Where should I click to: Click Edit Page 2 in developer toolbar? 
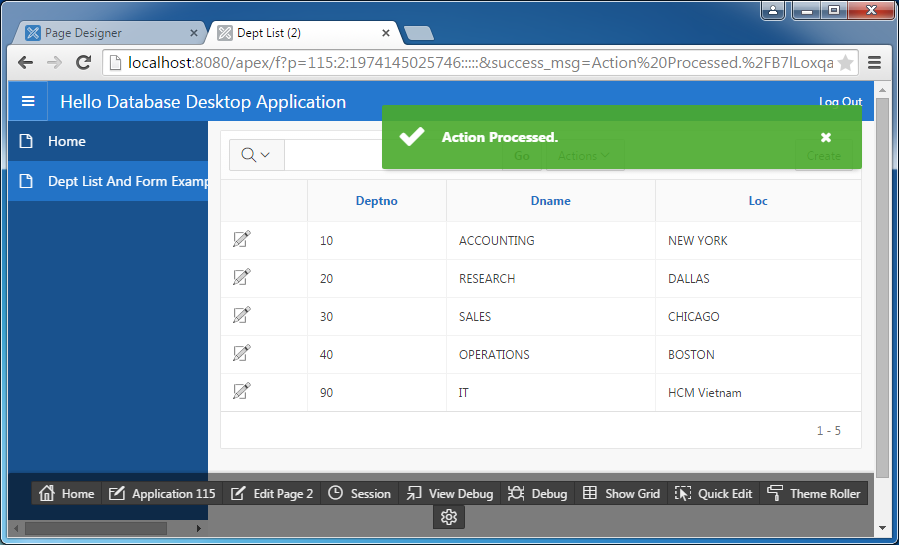click(x=272, y=493)
